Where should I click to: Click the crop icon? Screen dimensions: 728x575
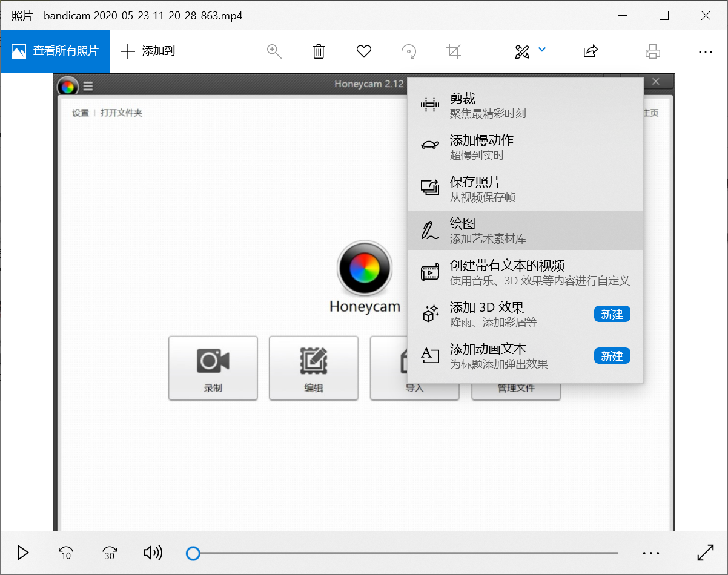tap(454, 51)
